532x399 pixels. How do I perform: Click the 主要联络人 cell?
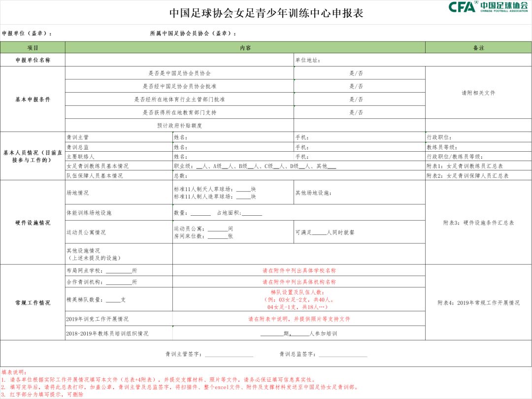(x=119, y=157)
